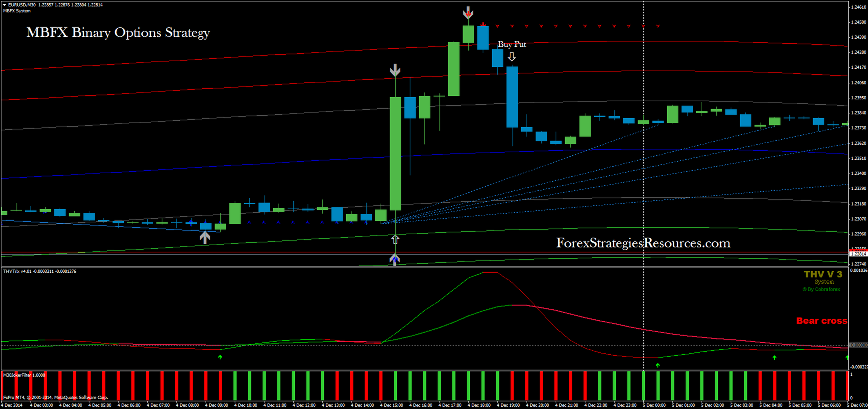Viewport: 868px width, 409px height.
Task: Click the 1.22960 price scale label
Action: (x=858, y=234)
